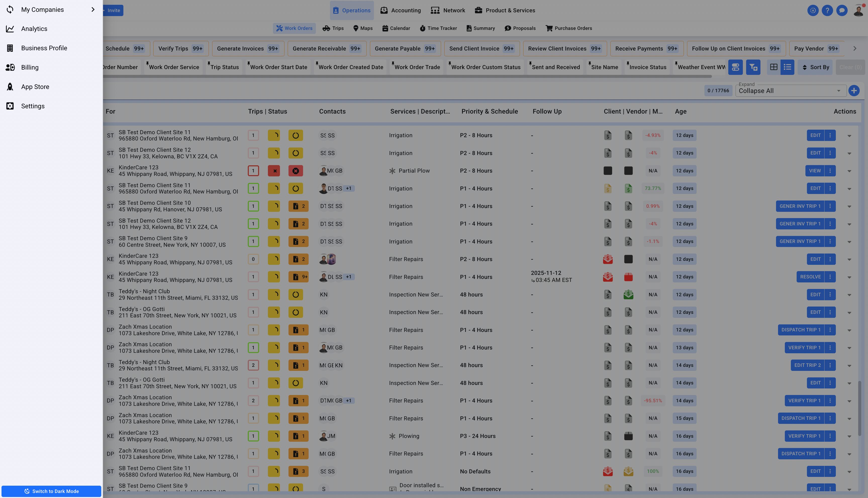Click the Time Tracker stopwatch icon

pyautogui.click(x=423, y=28)
